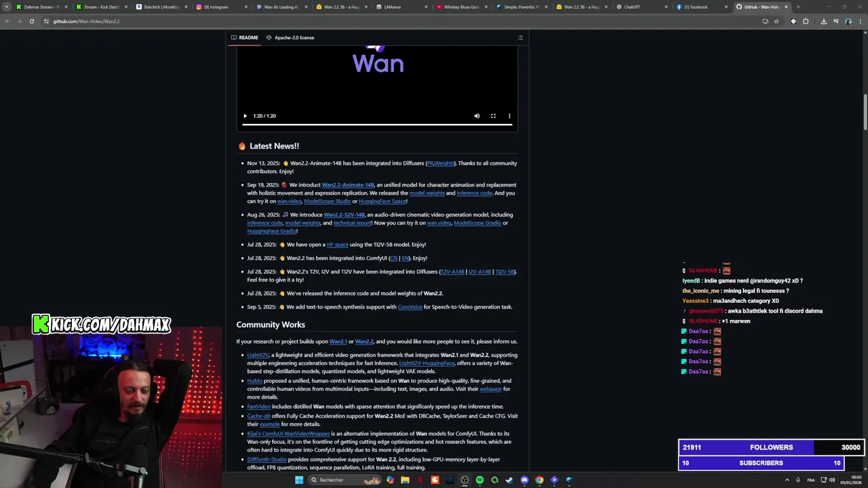The width and height of the screenshot is (868, 488).
Task: Open the Copilot taskbar icon
Action: 390,480
